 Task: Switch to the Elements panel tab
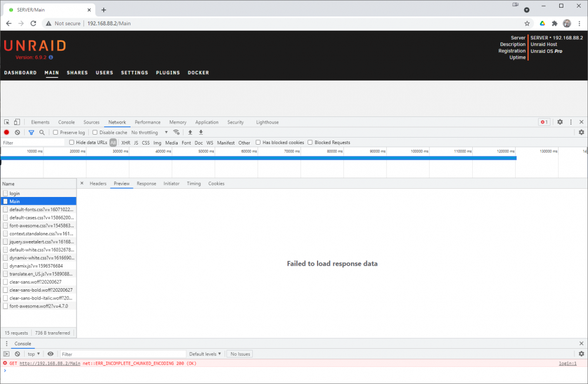click(x=40, y=122)
